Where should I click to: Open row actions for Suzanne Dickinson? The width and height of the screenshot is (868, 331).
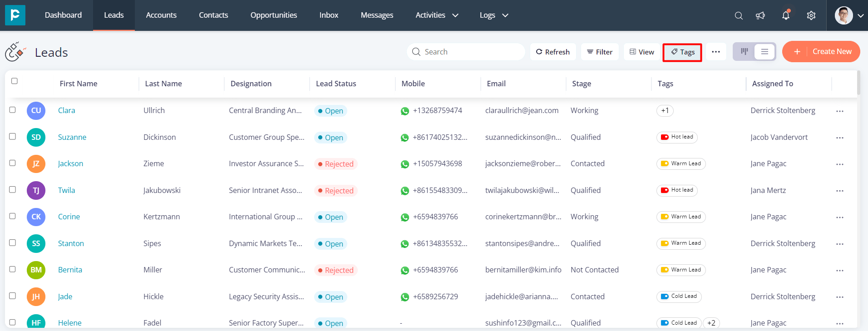[x=840, y=138]
